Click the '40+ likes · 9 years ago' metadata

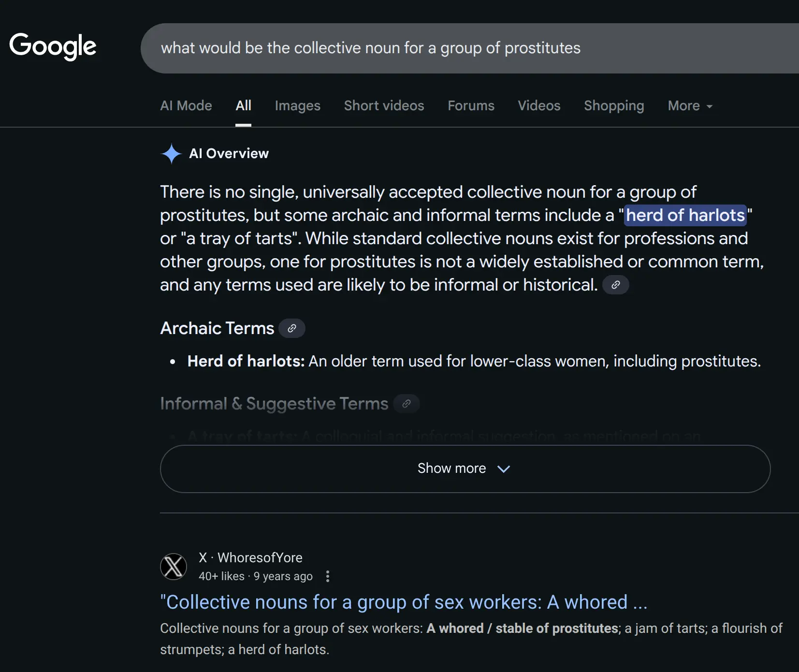(x=256, y=576)
